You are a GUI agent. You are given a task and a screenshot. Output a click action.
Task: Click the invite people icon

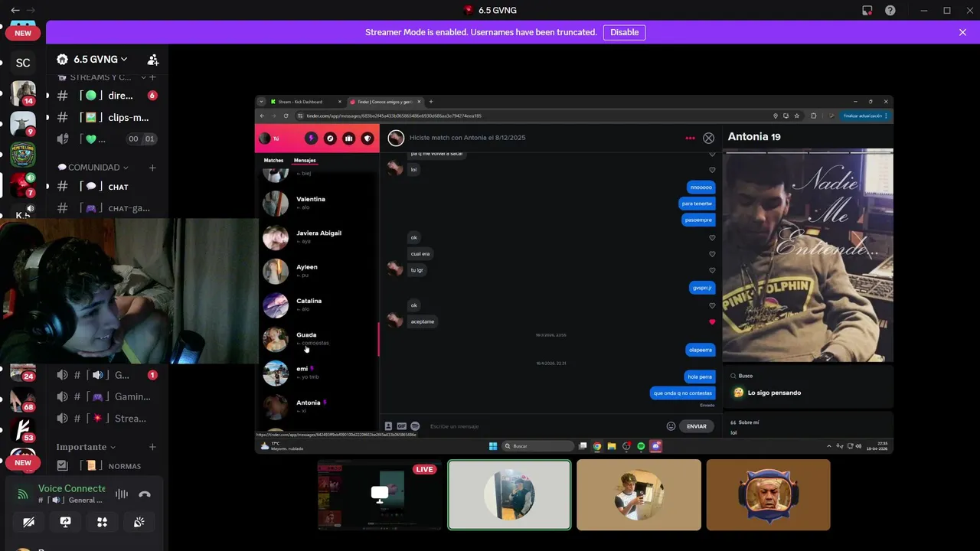coord(153,60)
